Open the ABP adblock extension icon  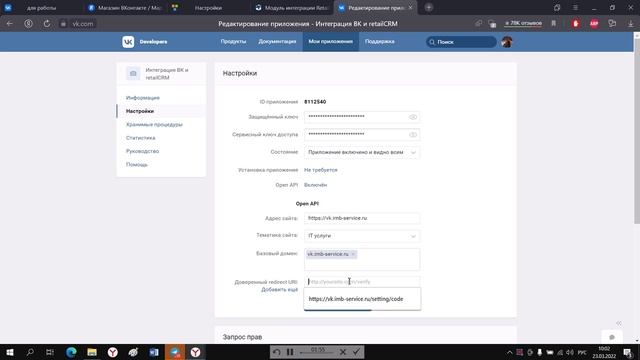594,24
